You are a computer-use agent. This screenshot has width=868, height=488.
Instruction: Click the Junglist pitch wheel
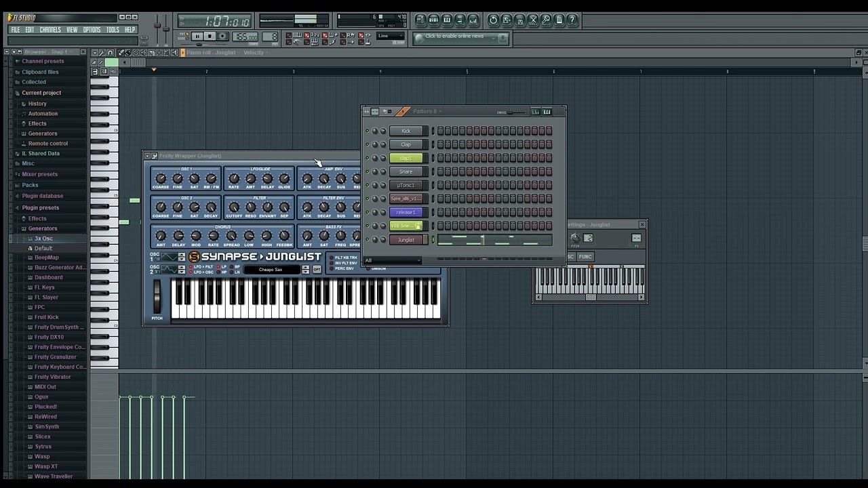click(x=157, y=296)
